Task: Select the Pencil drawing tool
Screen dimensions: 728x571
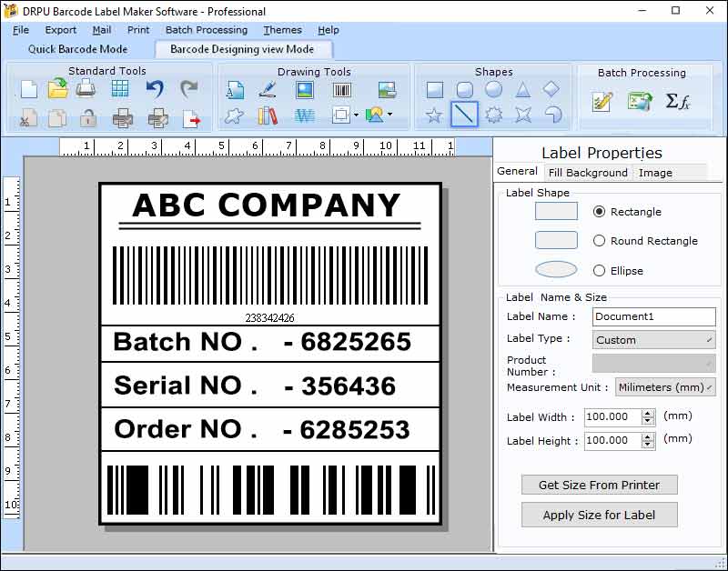Action: coord(268,88)
